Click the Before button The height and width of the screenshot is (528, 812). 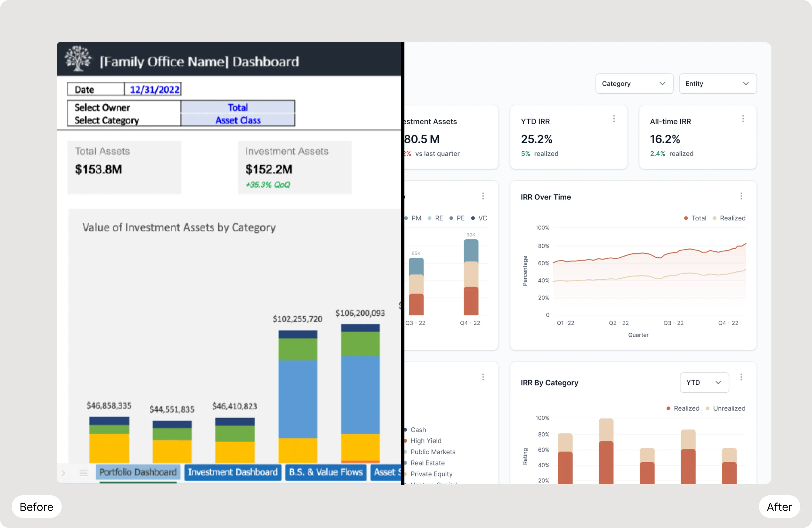[x=36, y=507]
